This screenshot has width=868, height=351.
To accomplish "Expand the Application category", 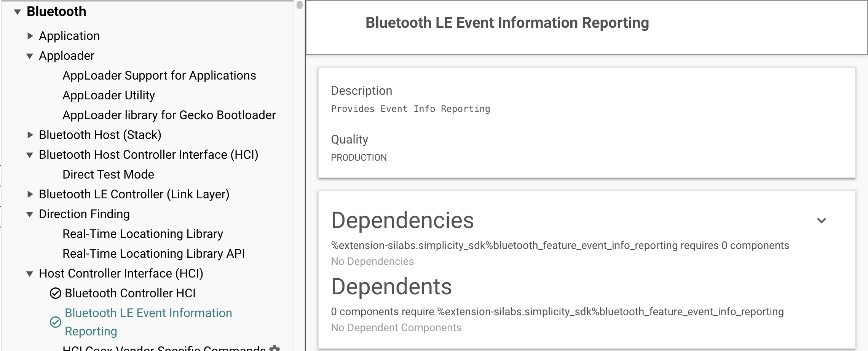I will (x=30, y=36).
